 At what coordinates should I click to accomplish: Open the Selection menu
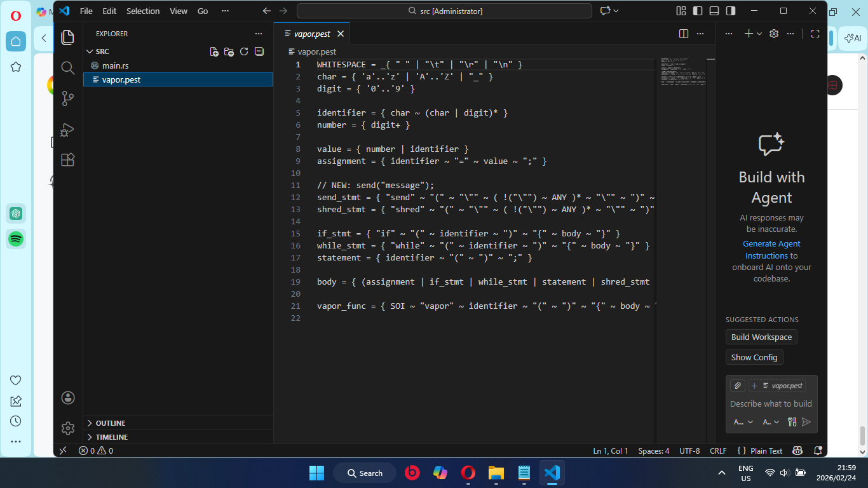coord(143,11)
